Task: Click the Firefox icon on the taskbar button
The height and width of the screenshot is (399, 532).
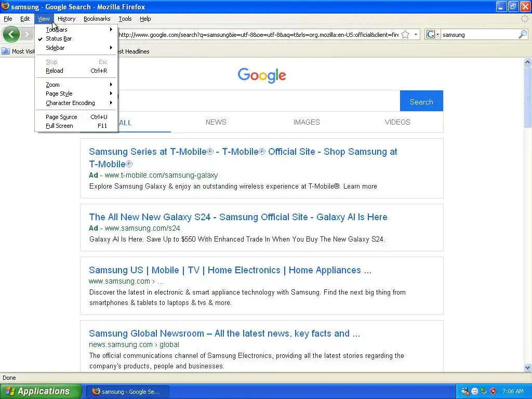Action: click(96, 391)
